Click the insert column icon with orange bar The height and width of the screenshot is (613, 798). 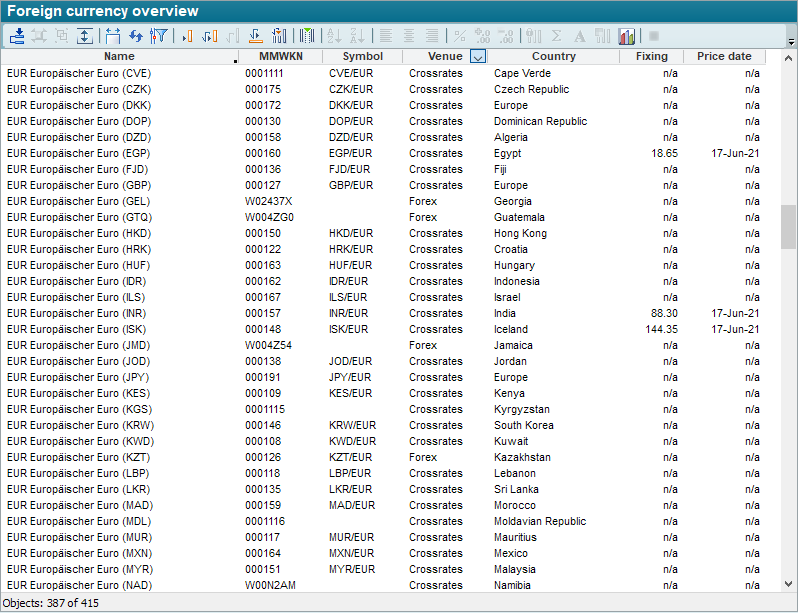click(x=186, y=36)
